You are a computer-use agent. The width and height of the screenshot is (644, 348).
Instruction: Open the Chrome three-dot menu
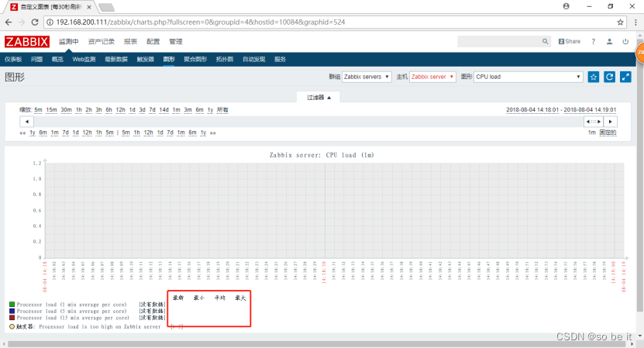tap(635, 22)
